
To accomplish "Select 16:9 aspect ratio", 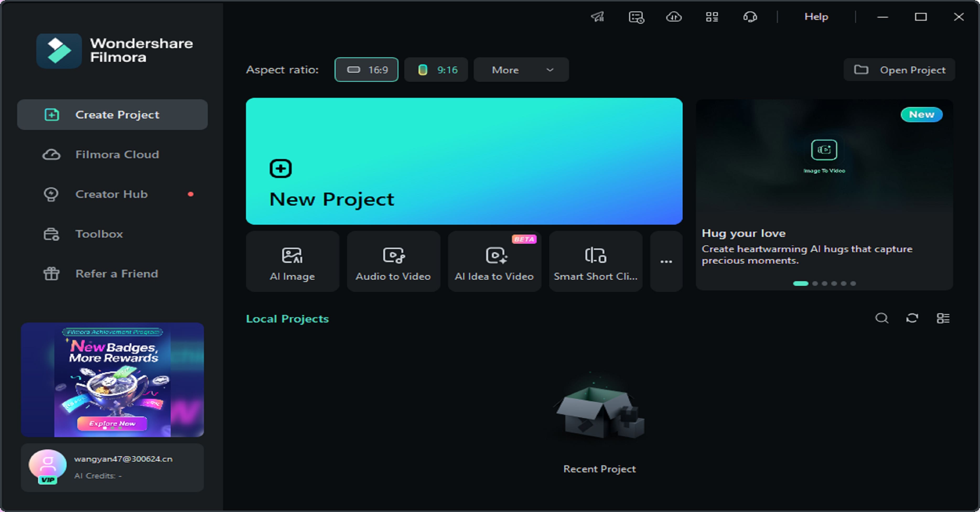I will 366,70.
